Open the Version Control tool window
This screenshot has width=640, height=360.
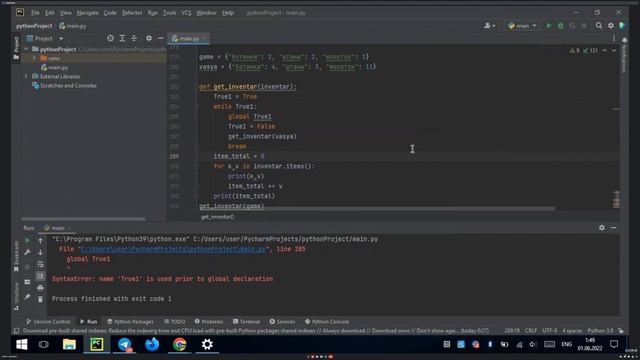(48, 322)
